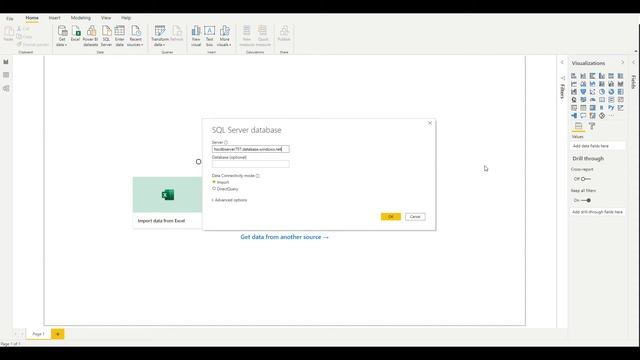
Task: Insert a New visual from ribbon
Action: [x=196, y=36]
